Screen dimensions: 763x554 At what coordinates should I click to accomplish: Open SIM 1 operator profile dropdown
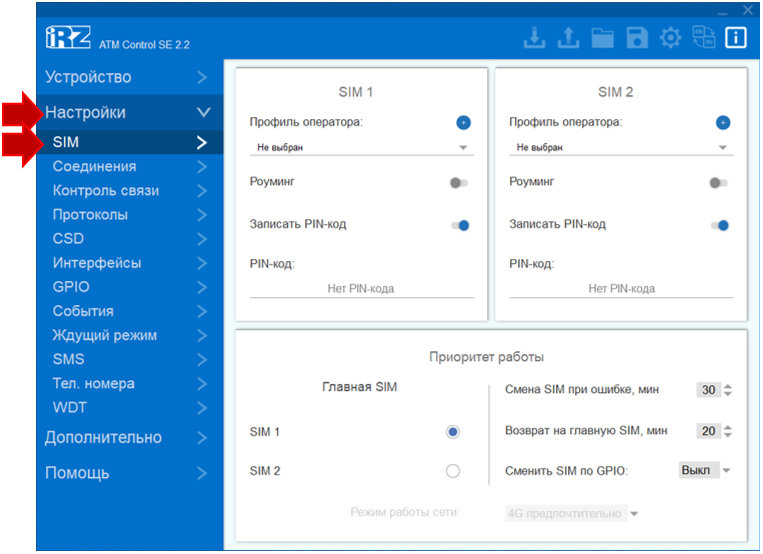(x=360, y=147)
